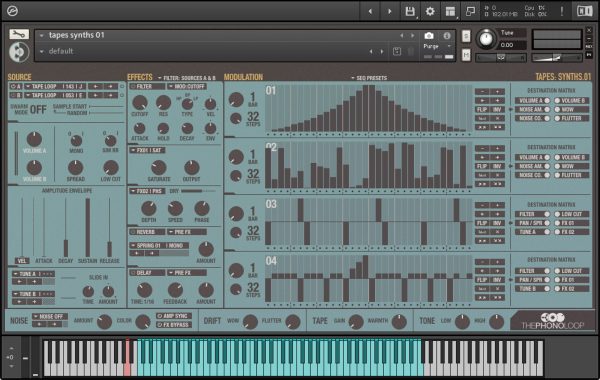Click FLIP button for sequencer 01
The image size is (600, 380).
(482, 109)
